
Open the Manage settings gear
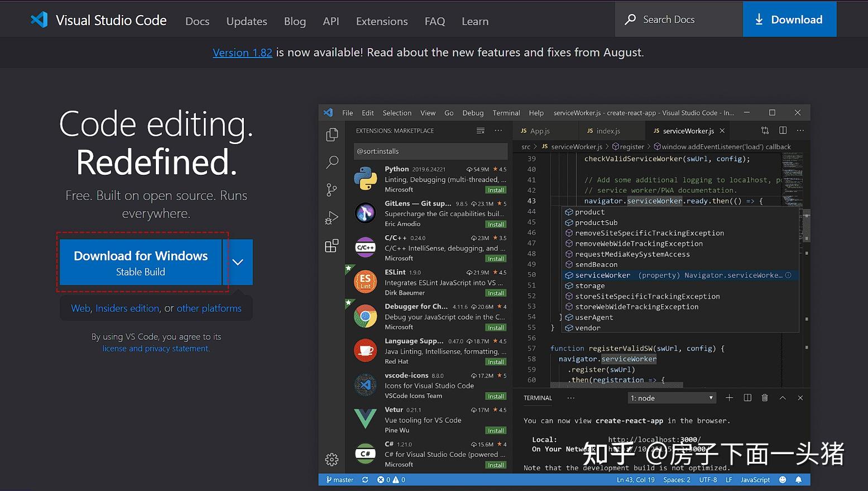point(332,459)
